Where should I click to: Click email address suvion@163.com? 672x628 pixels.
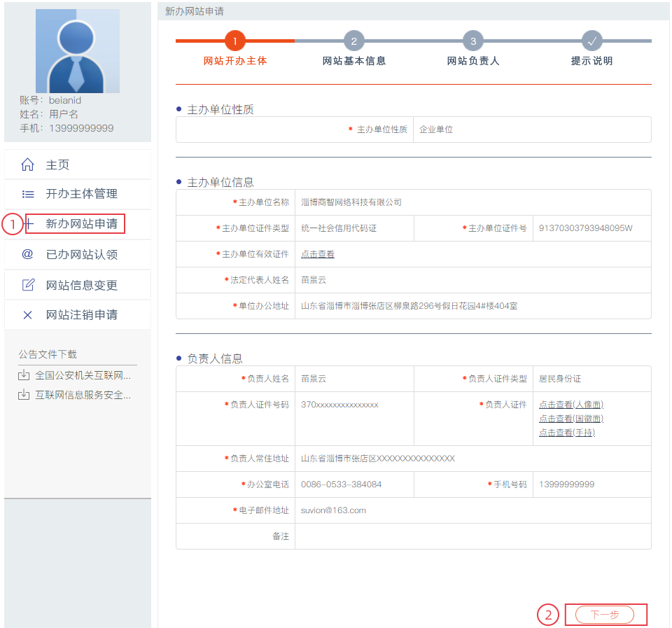333,510
